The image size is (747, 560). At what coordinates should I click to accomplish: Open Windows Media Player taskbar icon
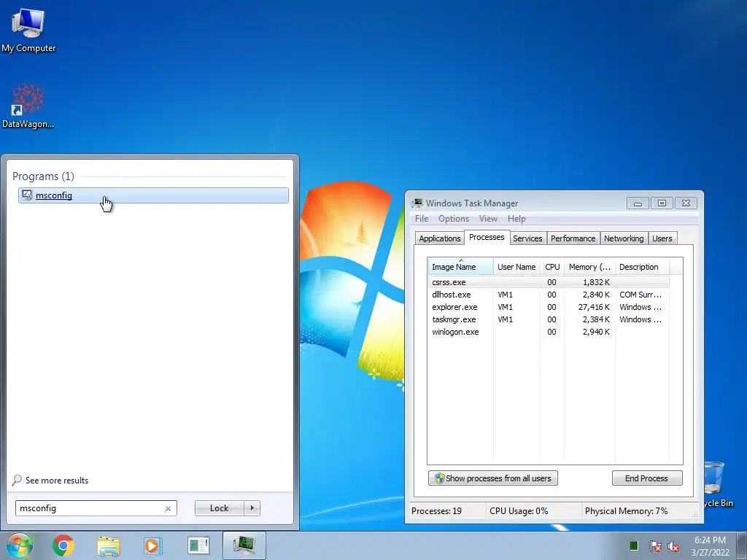pyautogui.click(x=153, y=545)
